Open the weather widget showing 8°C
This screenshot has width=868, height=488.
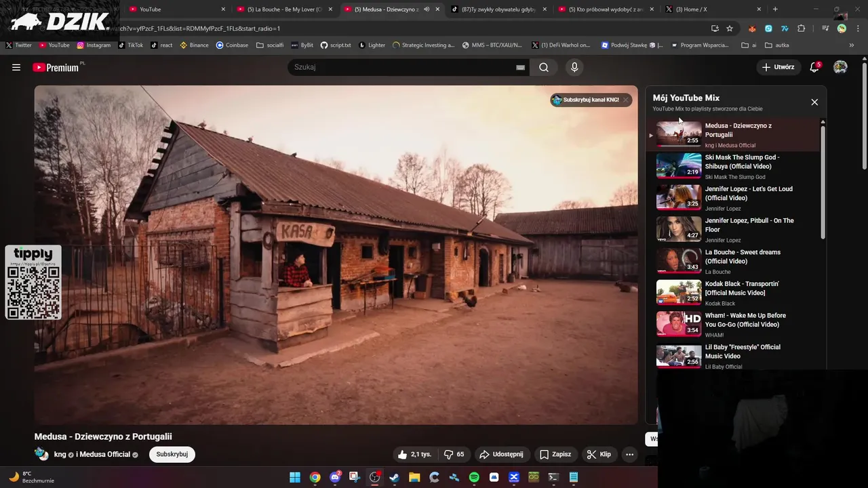coord(31,477)
